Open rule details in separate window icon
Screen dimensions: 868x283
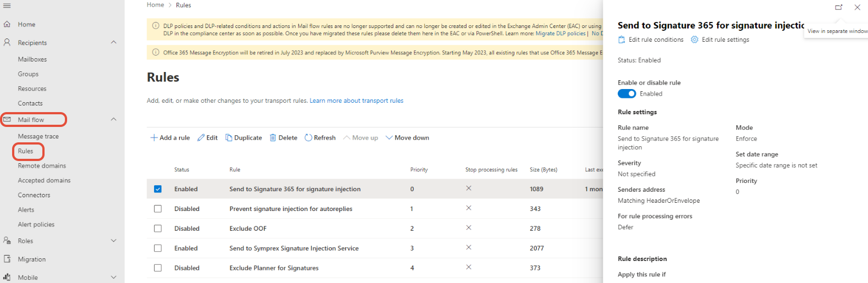coord(839,7)
